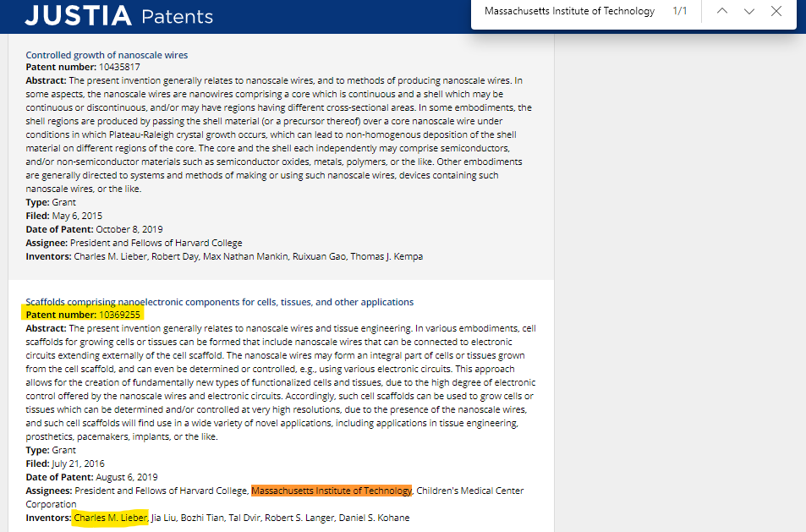Close the find-in-page bar
The width and height of the screenshot is (806, 532).
pyautogui.click(x=776, y=11)
